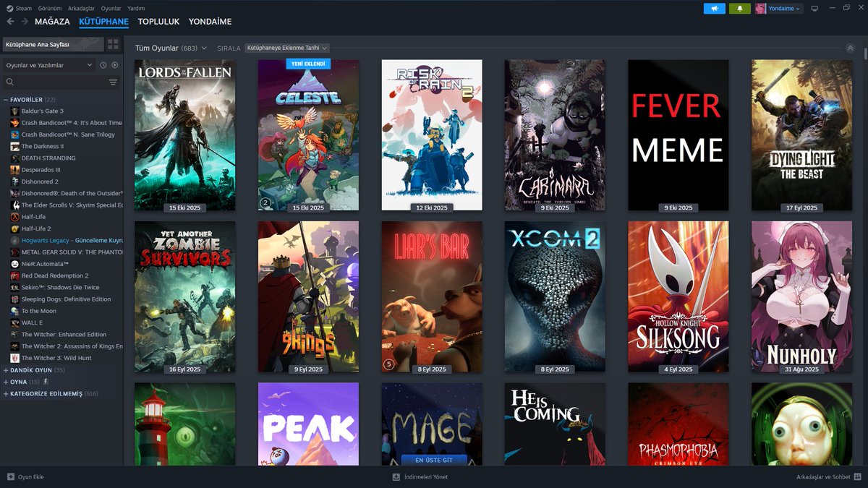
Task: Open the blue megaphone announcements button
Action: coord(714,9)
